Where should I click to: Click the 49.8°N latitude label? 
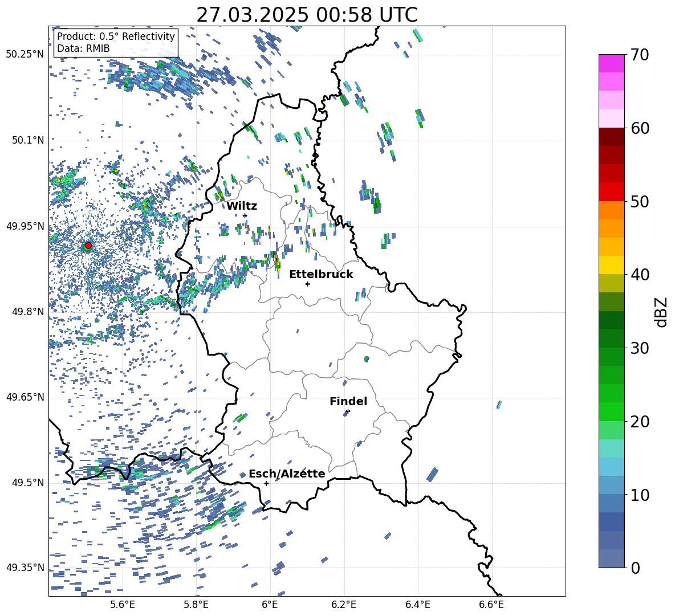tap(28, 312)
